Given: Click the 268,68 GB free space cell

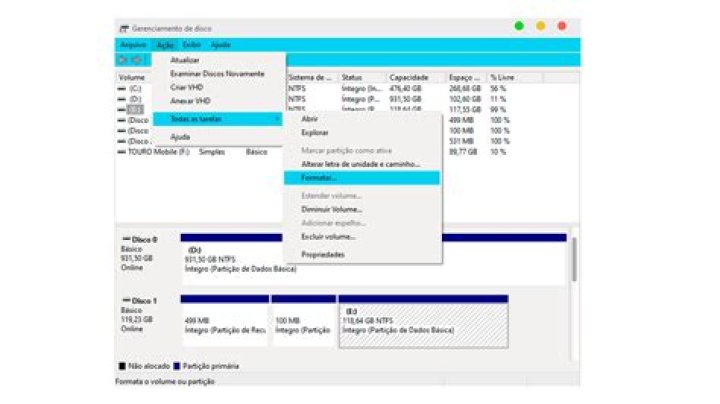Looking at the screenshot, I should coord(465,89).
